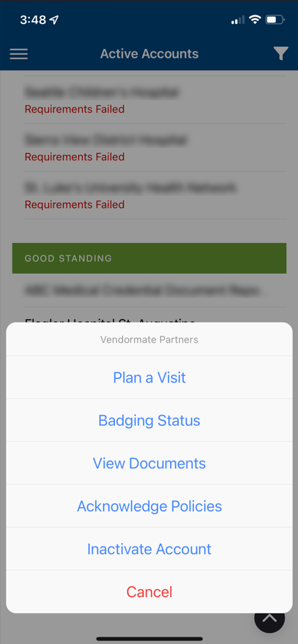Screen dimensions: 298x644
Task: Tap the Wi-Fi status icon
Action: pyautogui.click(x=255, y=19)
